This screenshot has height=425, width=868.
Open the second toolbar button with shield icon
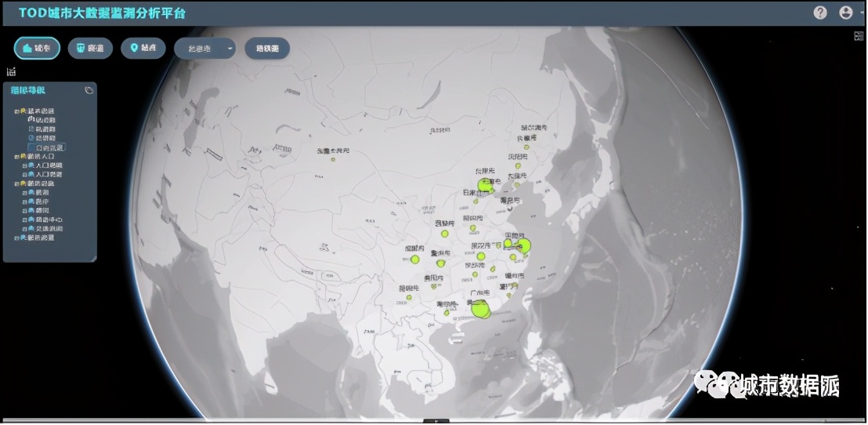tap(90, 48)
